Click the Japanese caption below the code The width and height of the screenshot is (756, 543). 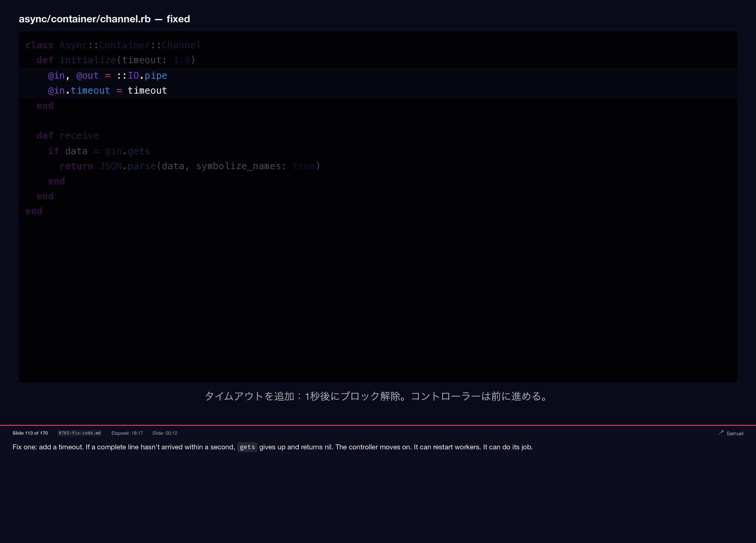coord(377,396)
